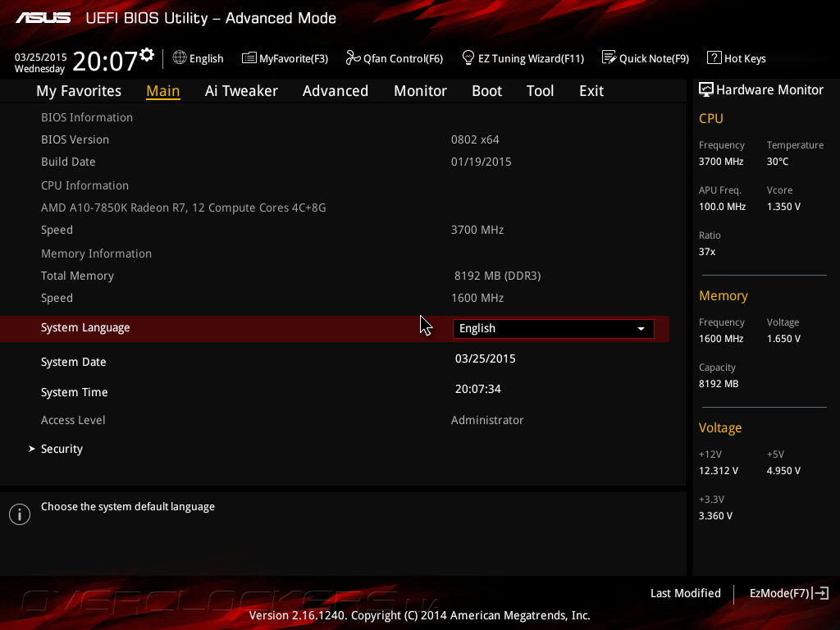
Task: Select the System Time value field
Action: coord(478,389)
